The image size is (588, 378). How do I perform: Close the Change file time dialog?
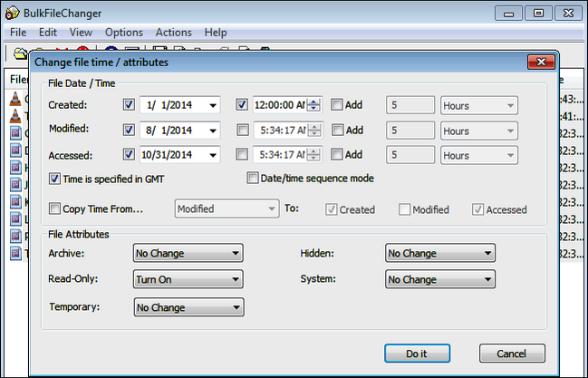tap(541, 62)
